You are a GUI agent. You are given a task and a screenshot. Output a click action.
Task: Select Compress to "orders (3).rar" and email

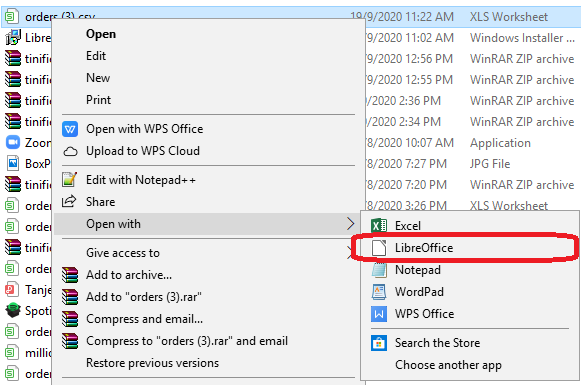(x=187, y=341)
